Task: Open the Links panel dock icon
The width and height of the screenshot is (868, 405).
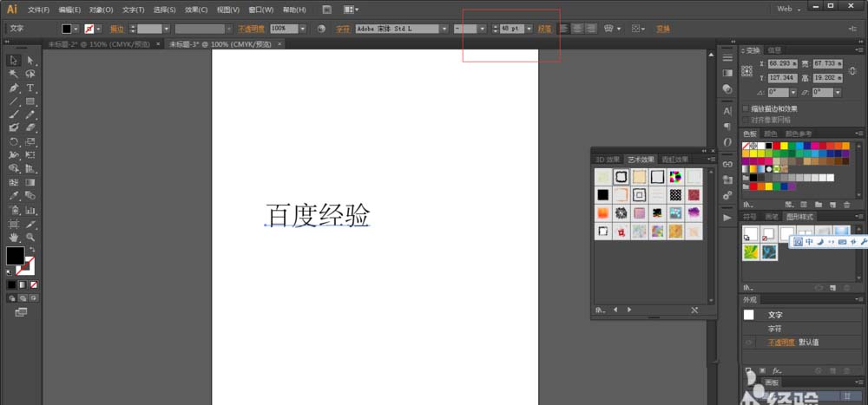Action: [727, 164]
